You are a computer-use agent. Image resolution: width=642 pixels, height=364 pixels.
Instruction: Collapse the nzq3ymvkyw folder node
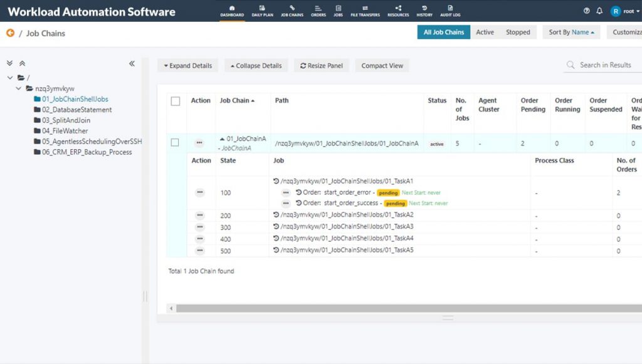[x=19, y=88]
